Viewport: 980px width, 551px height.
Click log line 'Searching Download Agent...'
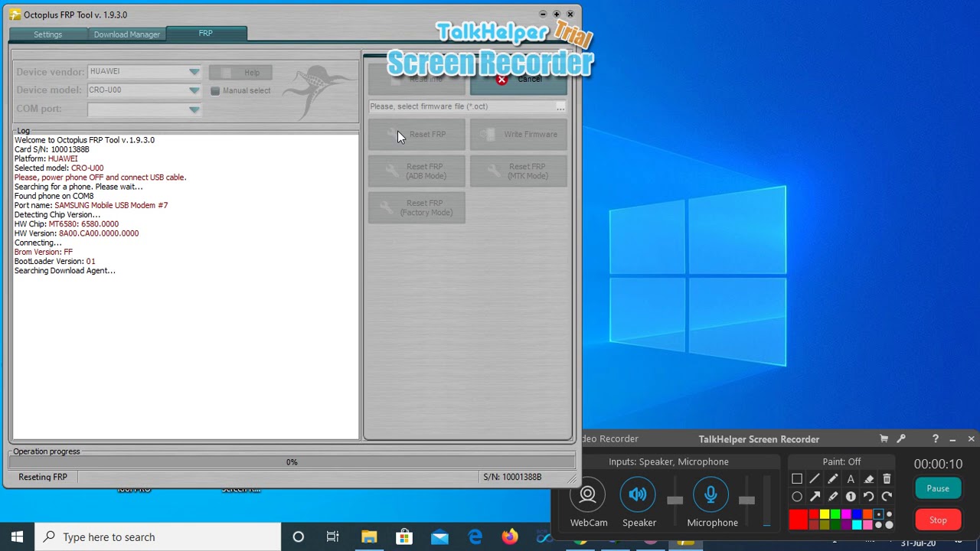click(65, 270)
